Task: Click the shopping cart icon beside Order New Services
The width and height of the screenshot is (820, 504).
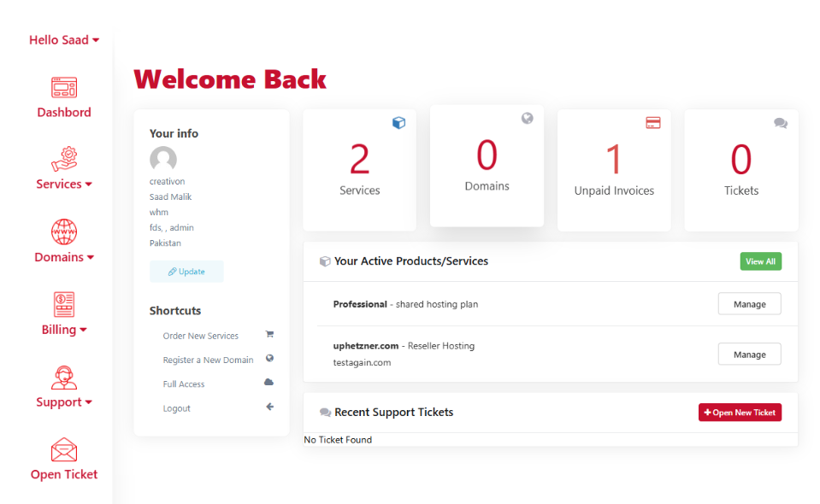Action: [269, 335]
